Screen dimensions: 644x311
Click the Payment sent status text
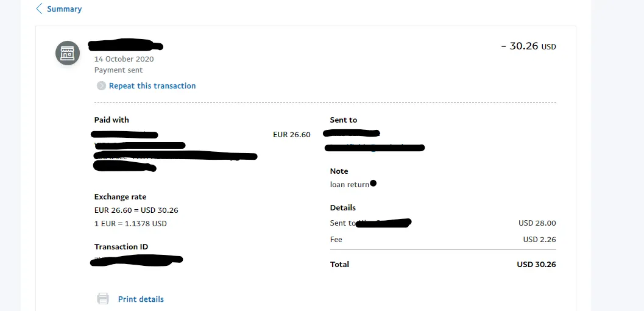click(118, 70)
